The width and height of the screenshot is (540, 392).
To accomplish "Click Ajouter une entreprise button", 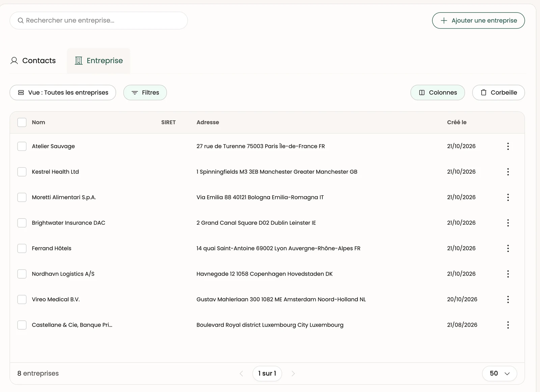I will pos(478,21).
